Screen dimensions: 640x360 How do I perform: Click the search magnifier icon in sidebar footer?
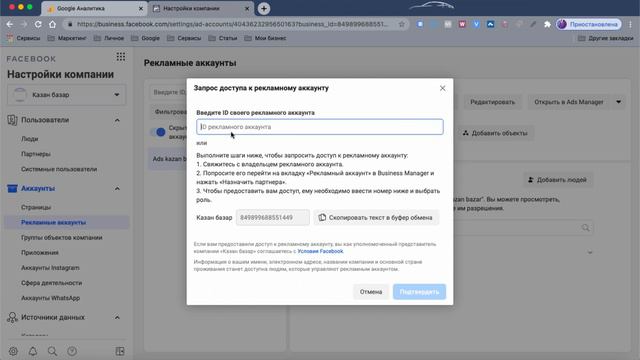point(52,351)
